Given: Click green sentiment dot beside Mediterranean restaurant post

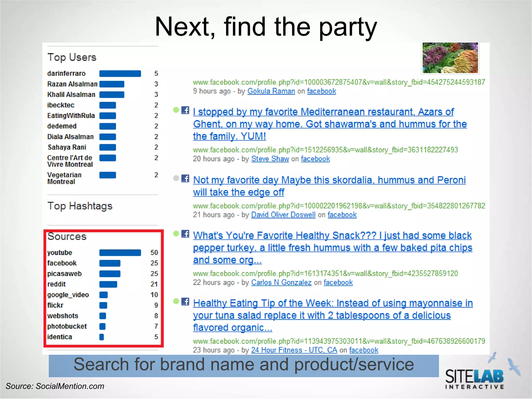Looking at the screenshot, I should click(x=176, y=110).
